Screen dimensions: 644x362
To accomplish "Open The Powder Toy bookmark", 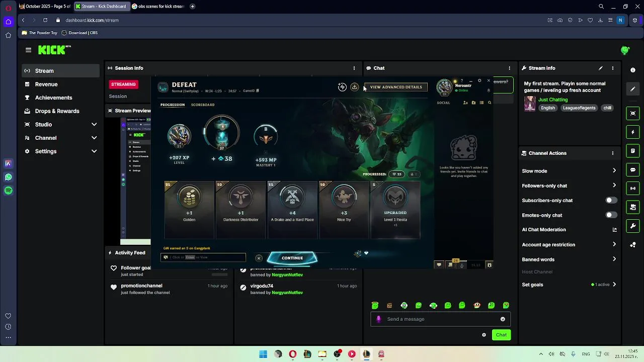I will pos(40,33).
